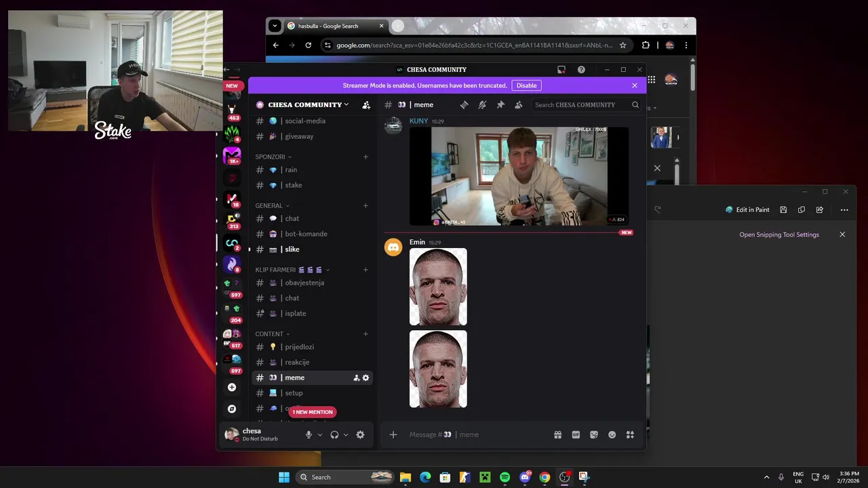This screenshot has height=488, width=868.
Task: Add a server with plus icon
Action: 232,387
